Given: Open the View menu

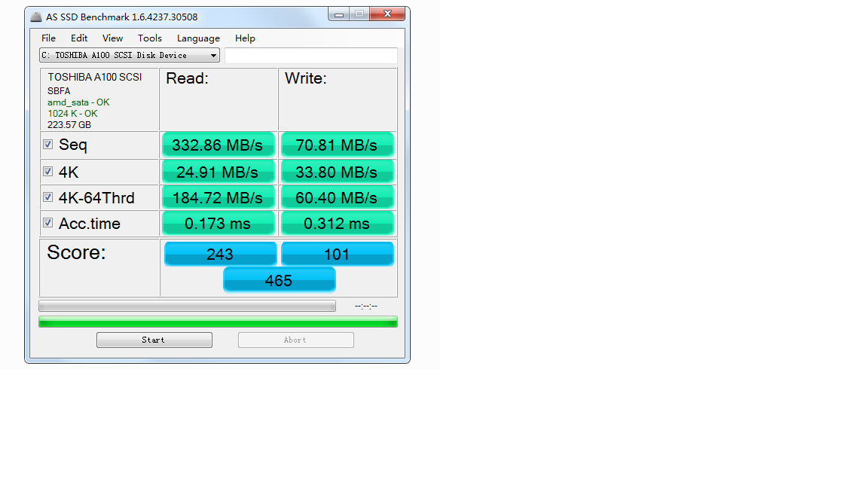Looking at the screenshot, I should [112, 38].
